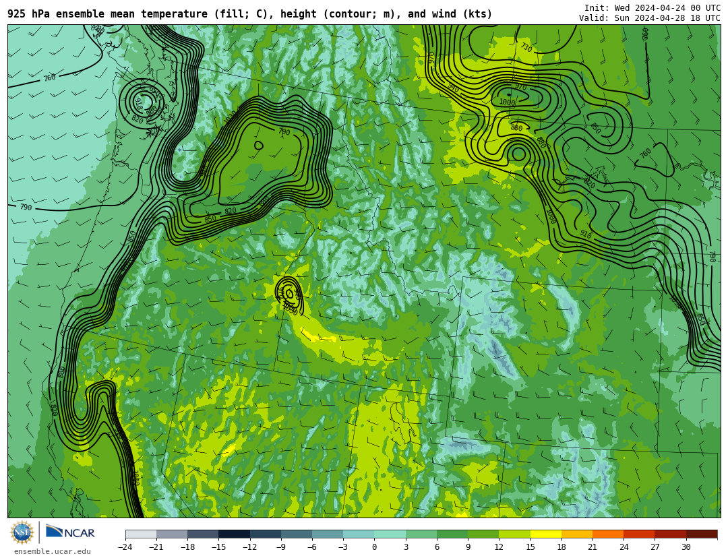Click the NSF round logo
Viewport: 728px width, 560px height.
point(22,532)
